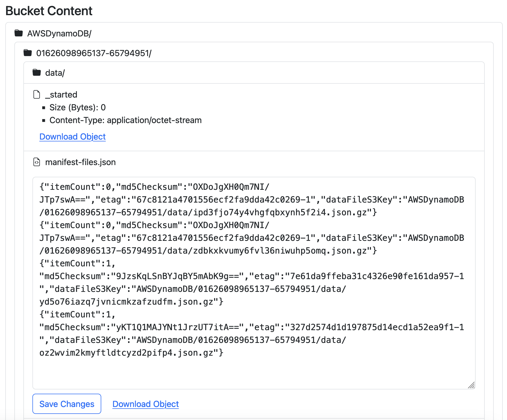Click the textarea resize grip icon
Image resolution: width=507 pixels, height=420 pixels.
click(x=471, y=385)
